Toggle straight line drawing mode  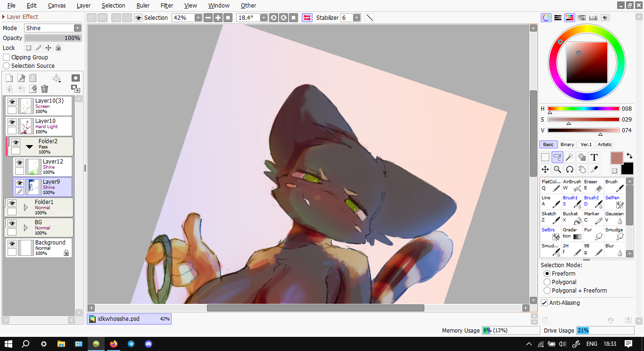370,17
